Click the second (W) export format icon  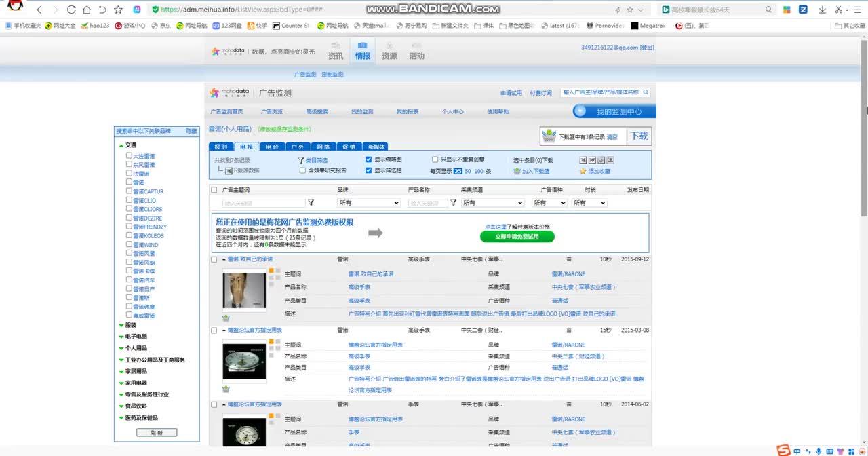click(x=592, y=160)
